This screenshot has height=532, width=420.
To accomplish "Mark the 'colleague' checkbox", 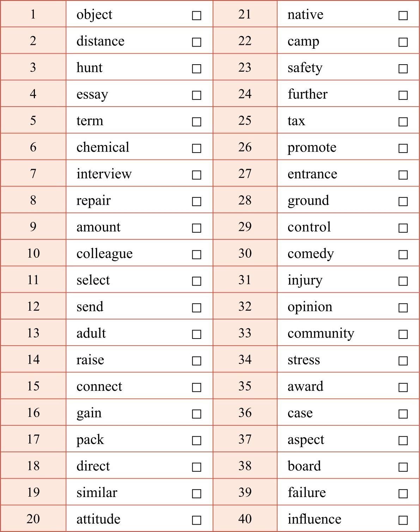I will click(x=196, y=255).
